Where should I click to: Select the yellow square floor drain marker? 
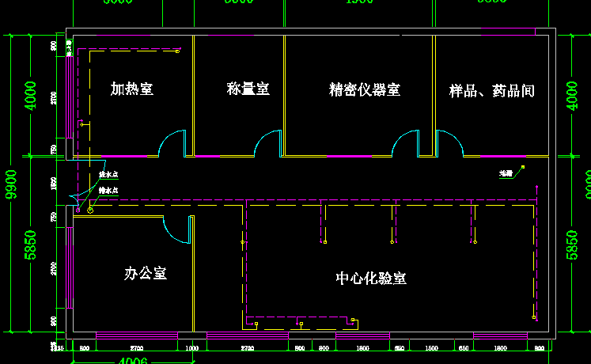click(x=523, y=167)
